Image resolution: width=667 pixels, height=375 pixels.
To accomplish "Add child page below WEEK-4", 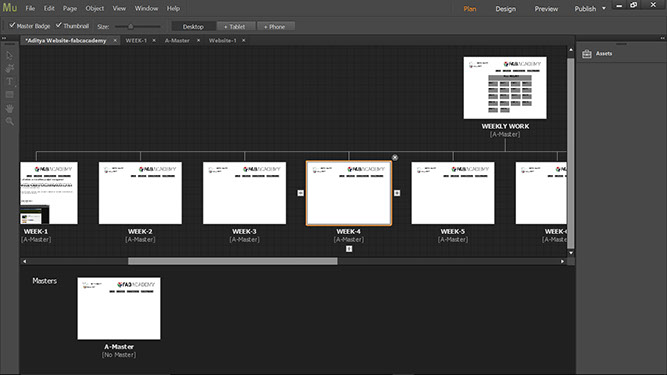I will (349, 249).
